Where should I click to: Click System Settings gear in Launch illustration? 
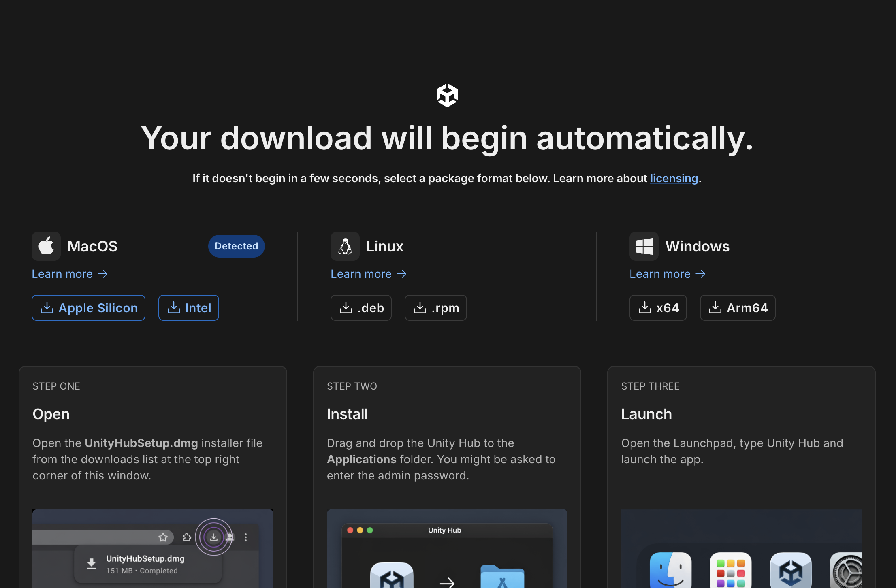[x=846, y=570]
